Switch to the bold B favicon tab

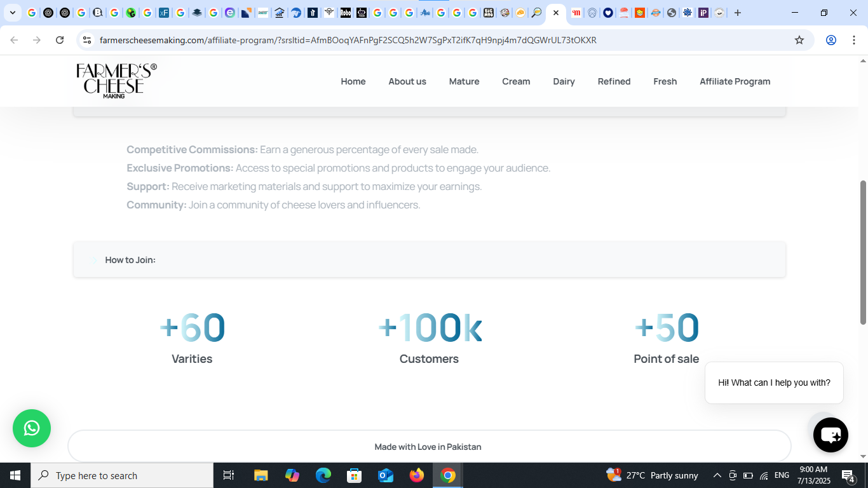click(x=97, y=13)
